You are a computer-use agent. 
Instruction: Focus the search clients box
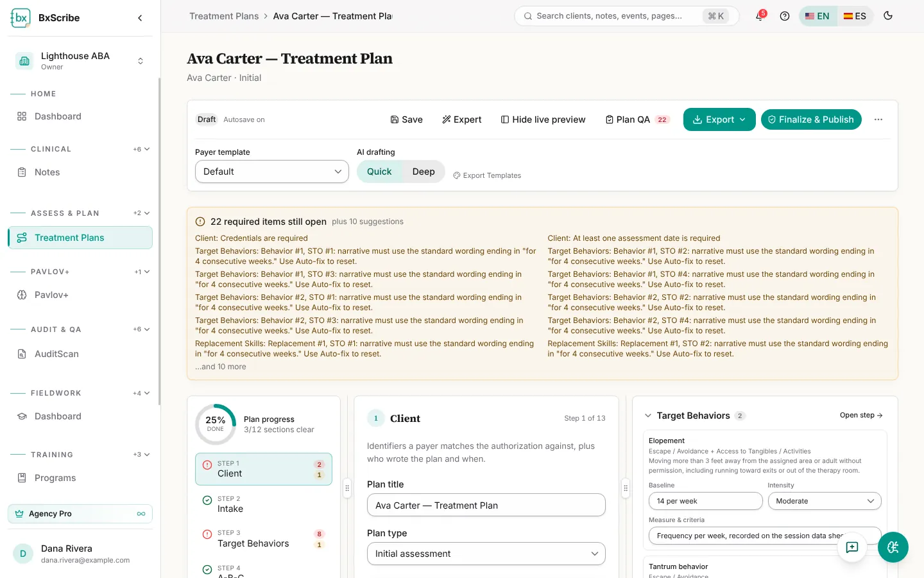pos(626,16)
